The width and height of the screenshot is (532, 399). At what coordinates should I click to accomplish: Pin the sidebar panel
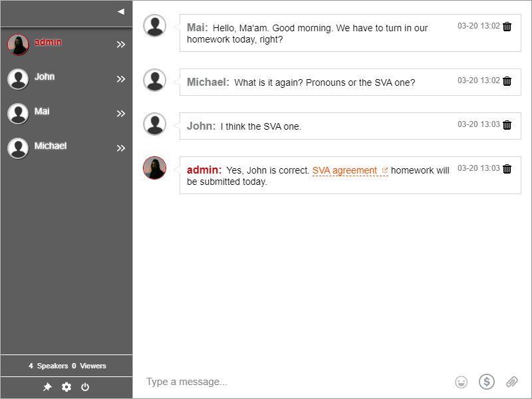(47, 387)
